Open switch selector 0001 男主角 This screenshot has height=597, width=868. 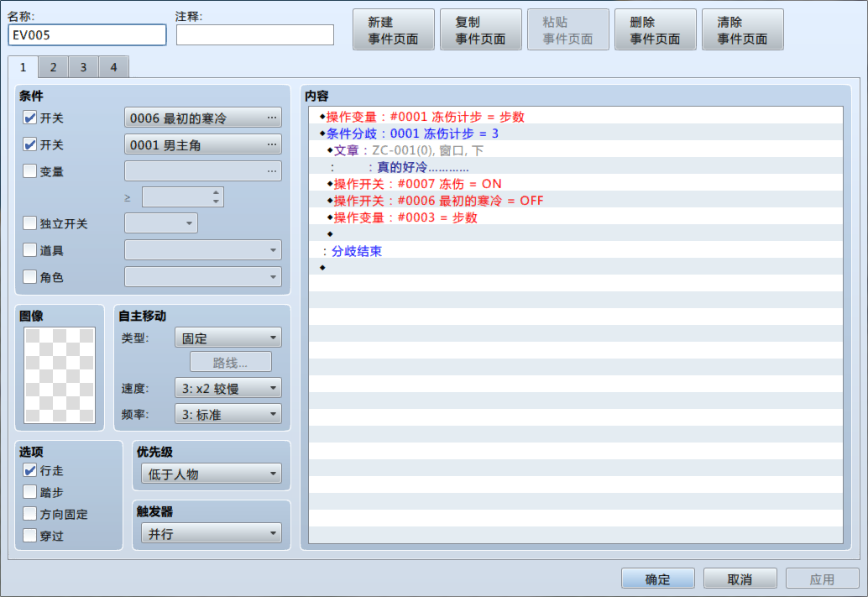tap(203, 144)
